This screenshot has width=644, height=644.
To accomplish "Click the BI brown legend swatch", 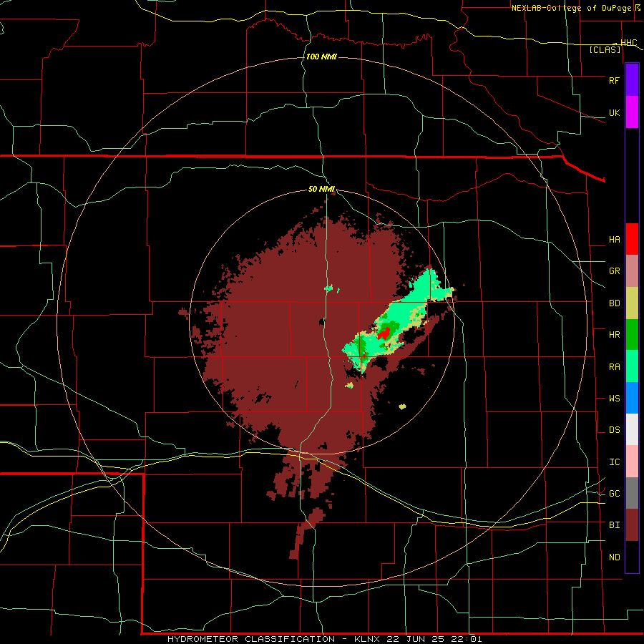I will click(x=632, y=525).
